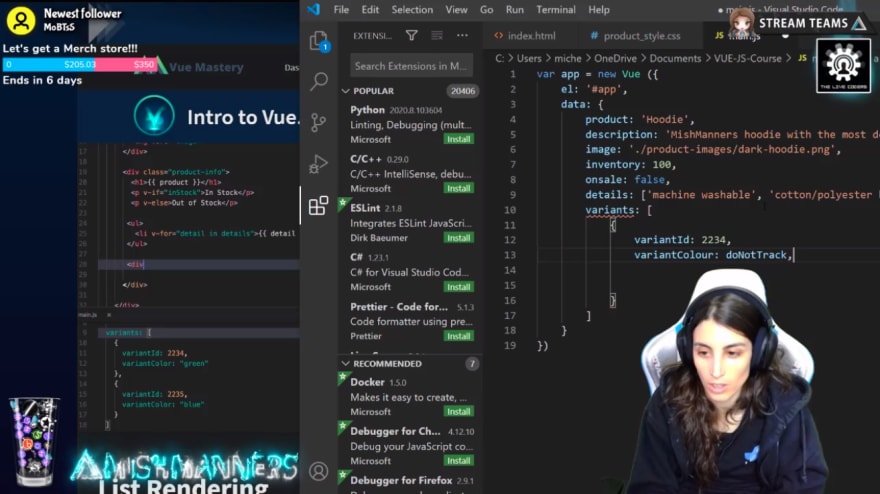Viewport: 880px width, 494px height.
Task: Click the Vue Mastery logo circle in Intro to Vue banner
Action: point(154,116)
